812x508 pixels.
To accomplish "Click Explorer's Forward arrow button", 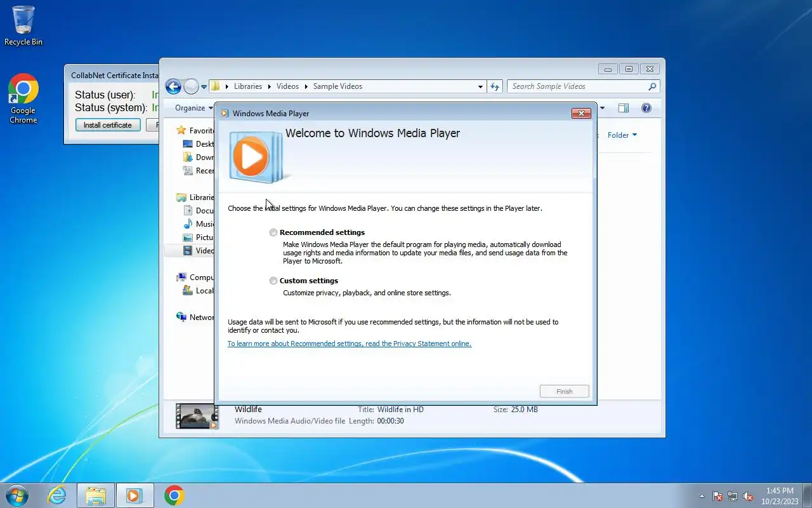I will pos(191,86).
